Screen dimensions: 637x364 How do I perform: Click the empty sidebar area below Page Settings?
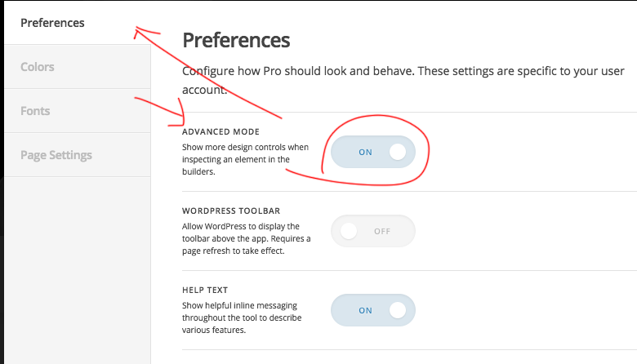[78, 270]
